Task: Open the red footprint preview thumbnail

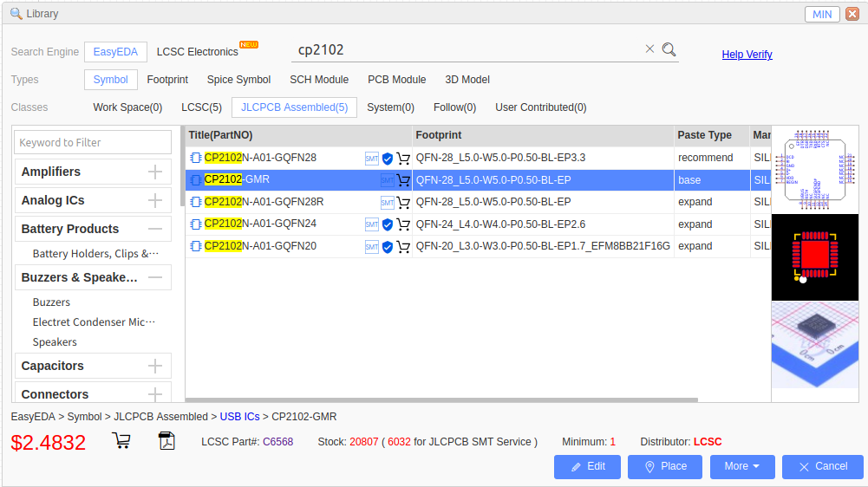Action: click(x=815, y=257)
